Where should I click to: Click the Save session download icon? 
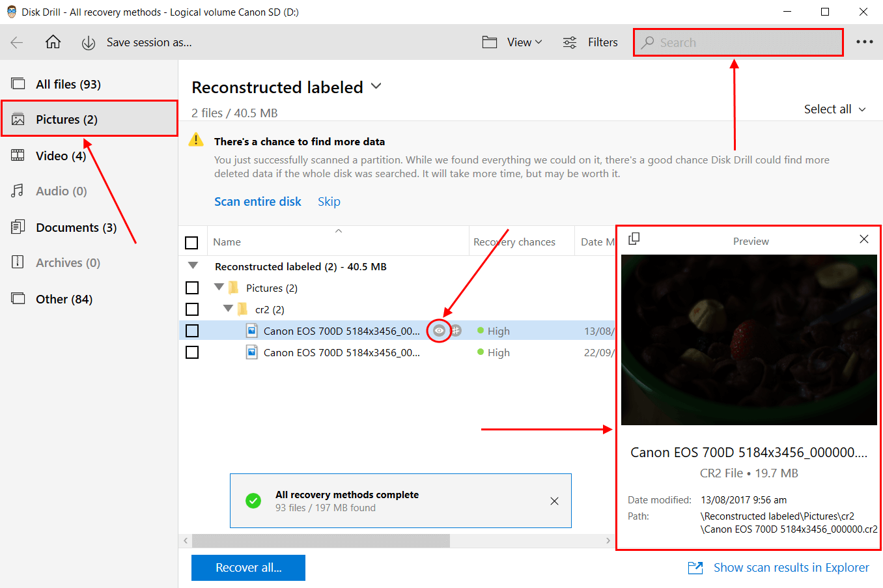[x=89, y=43]
